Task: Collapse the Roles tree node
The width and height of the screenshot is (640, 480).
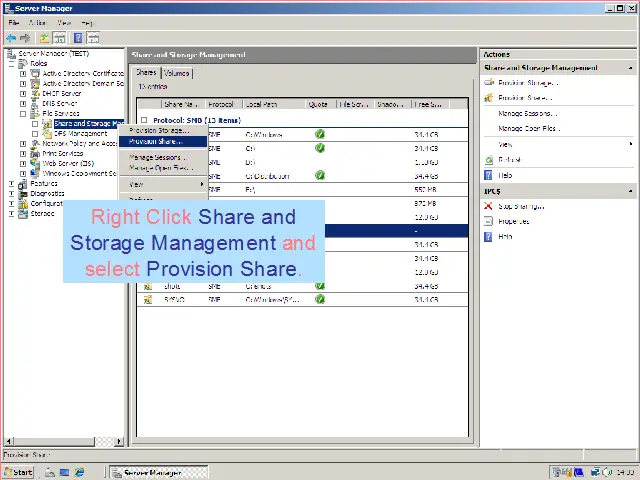Action: [11, 64]
